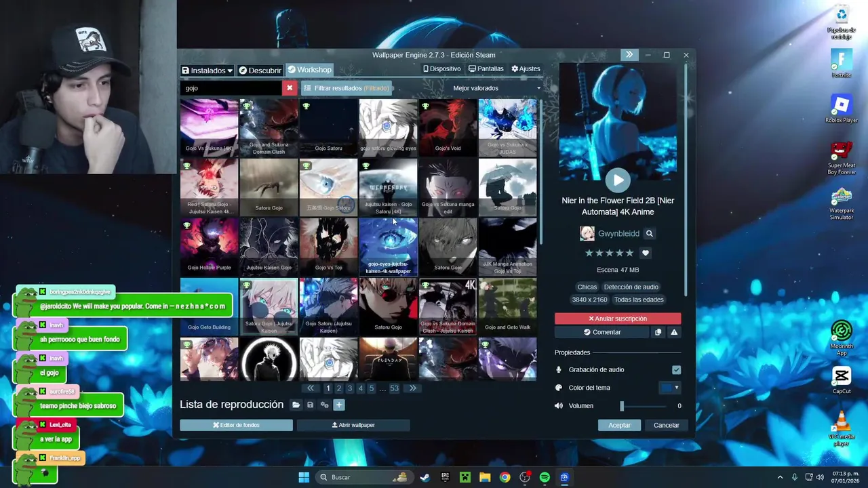The width and height of the screenshot is (868, 488).
Task: Click the Cancelar button
Action: (666, 425)
